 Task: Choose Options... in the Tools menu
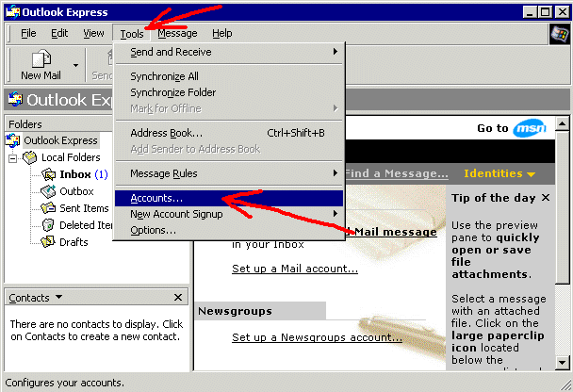point(229,230)
